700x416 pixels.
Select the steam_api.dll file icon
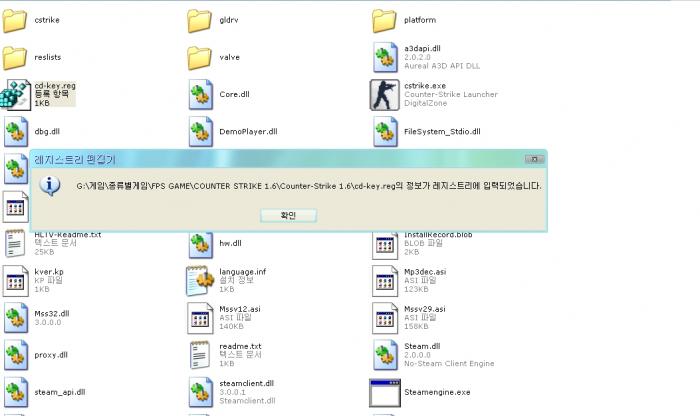pos(16,392)
